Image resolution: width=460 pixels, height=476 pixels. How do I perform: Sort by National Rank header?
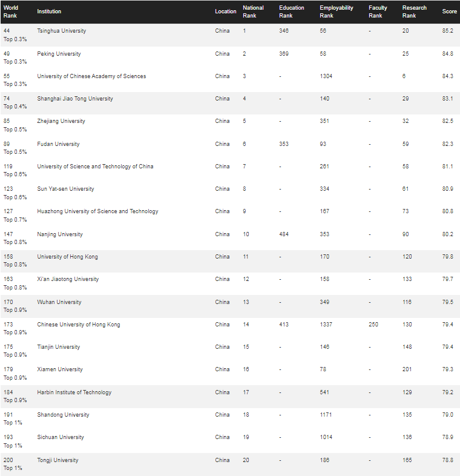click(253, 12)
